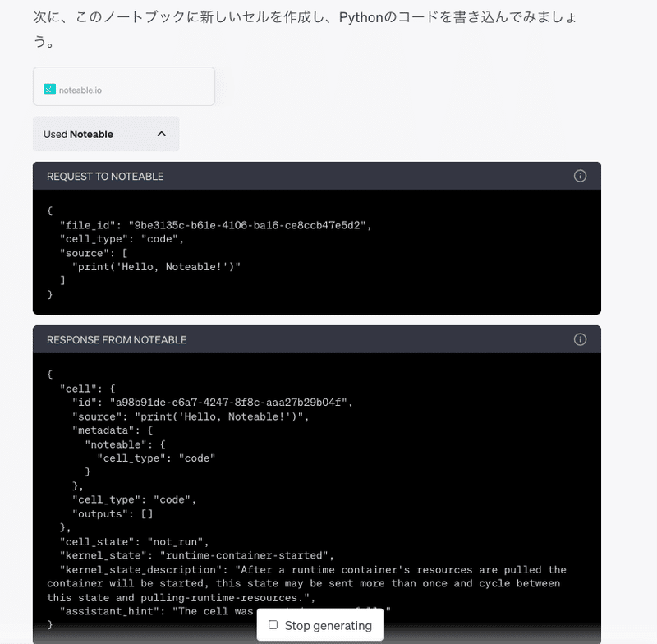Click the cell_state not_run field in the response

[127, 541]
